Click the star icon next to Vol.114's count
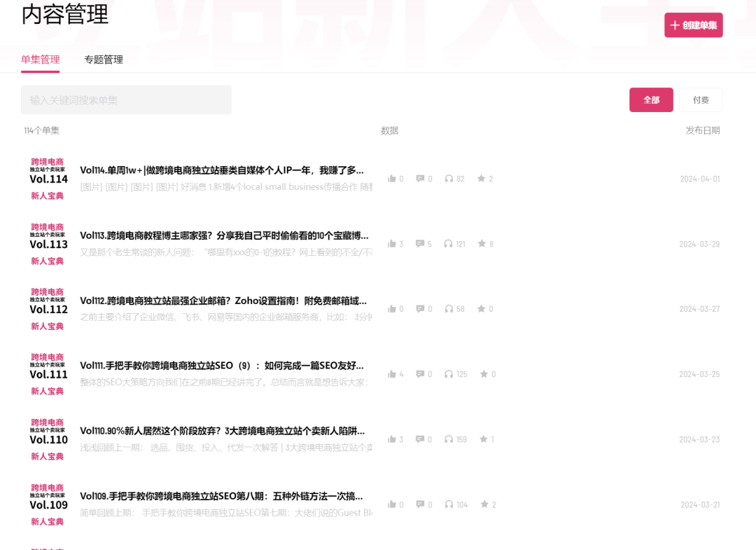The image size is (756, 550). click(480, 179)
